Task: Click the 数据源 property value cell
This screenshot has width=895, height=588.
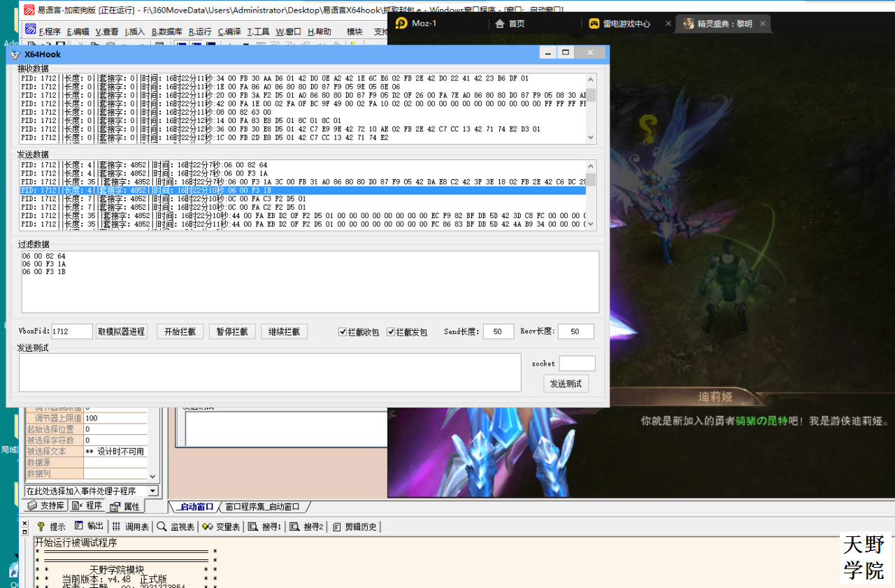Action: (115, 463)
